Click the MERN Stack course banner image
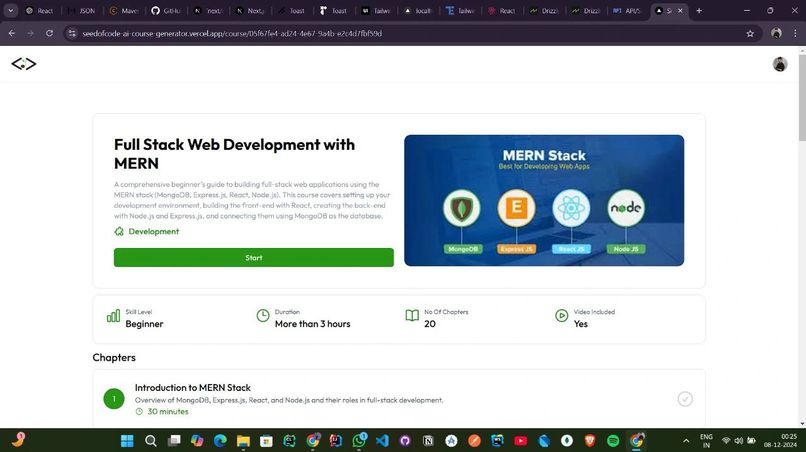The width and height of the screenshot is (806, 452). click(x=544, y=201)
